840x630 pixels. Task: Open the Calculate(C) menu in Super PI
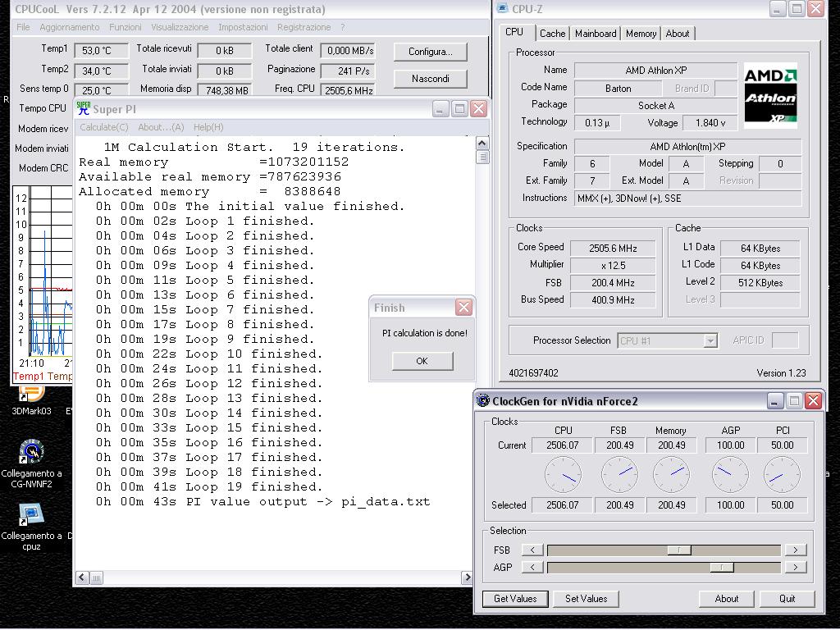(x=104, y=127)
